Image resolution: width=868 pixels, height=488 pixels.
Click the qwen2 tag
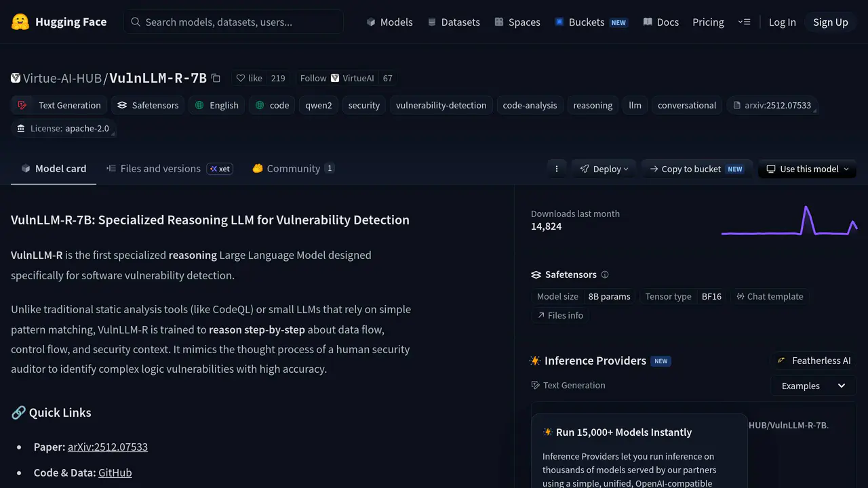coord(318,105)
